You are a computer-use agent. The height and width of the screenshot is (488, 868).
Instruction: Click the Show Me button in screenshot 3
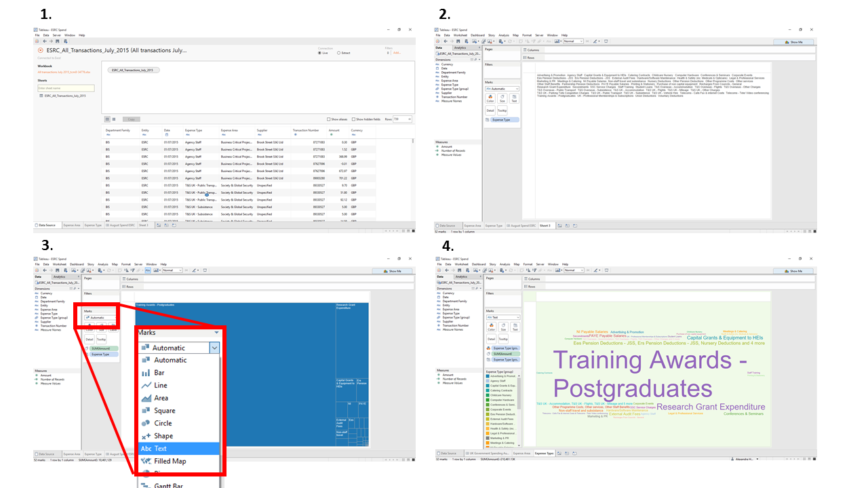click(392, 270)
